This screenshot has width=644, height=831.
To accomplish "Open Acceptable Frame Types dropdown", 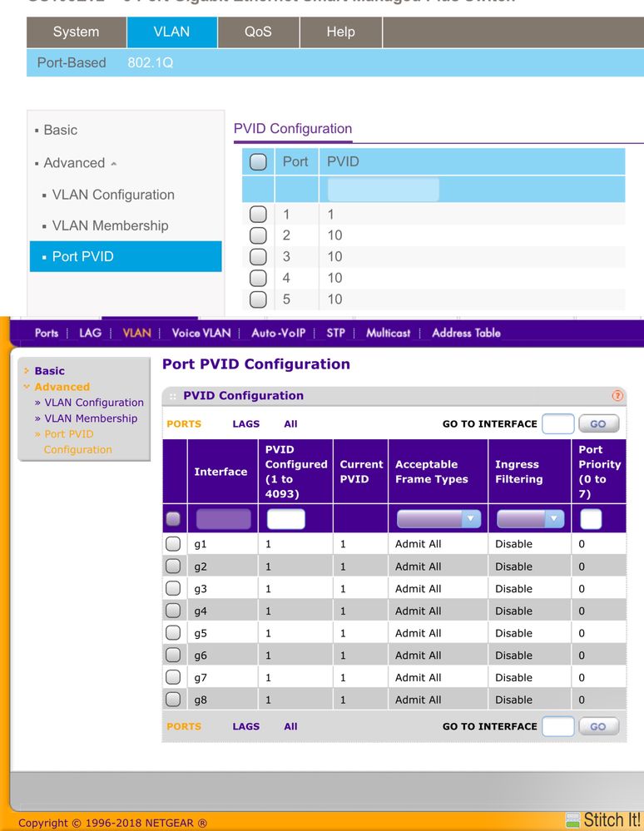I will tap(438, 519).
